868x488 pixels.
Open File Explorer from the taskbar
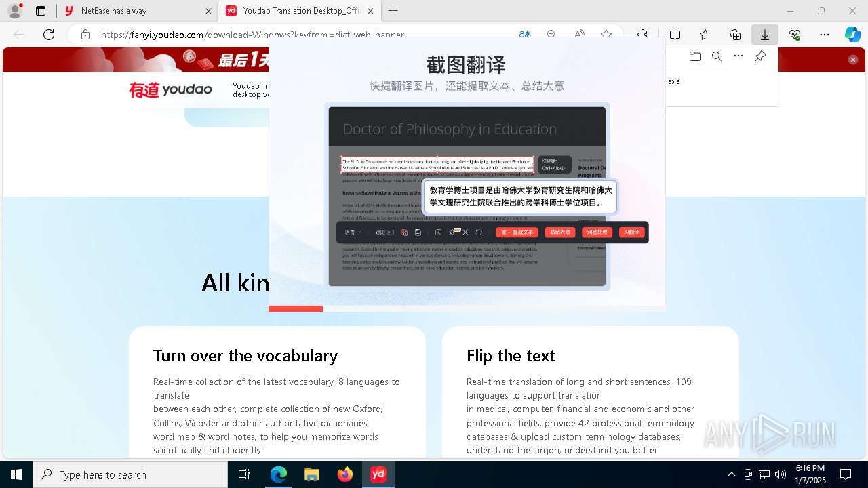coord(311,474)
